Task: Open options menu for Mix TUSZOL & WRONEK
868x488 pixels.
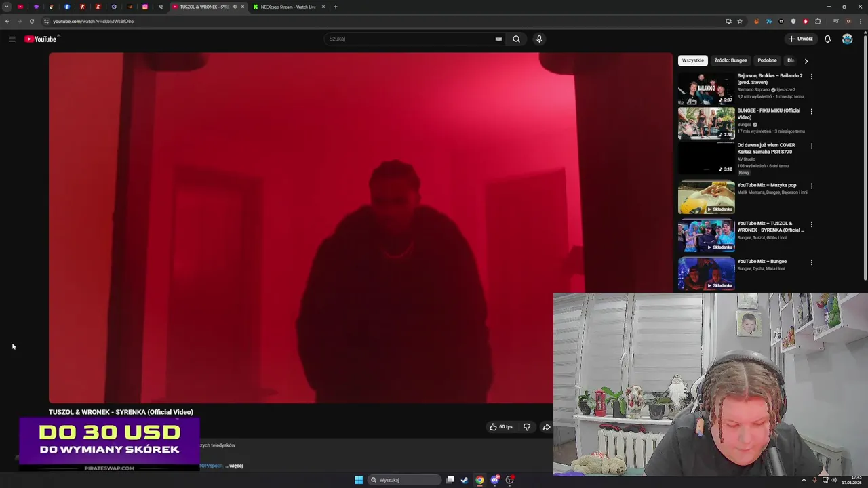Action: pos(811,224)
